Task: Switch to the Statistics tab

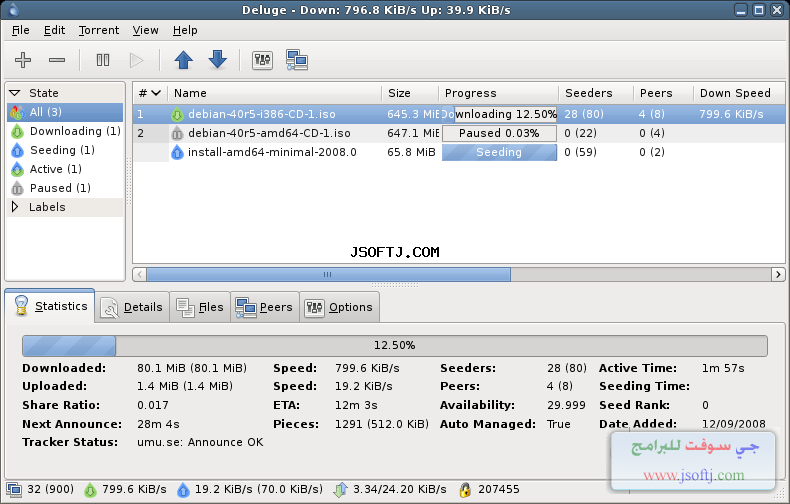Action: (50, 306)
